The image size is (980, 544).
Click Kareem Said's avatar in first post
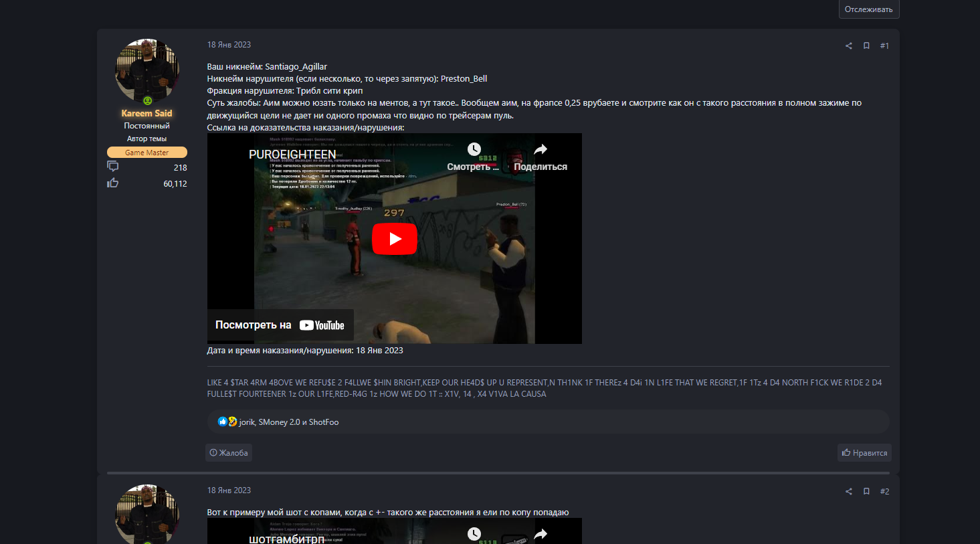click(x=147, y=70)
